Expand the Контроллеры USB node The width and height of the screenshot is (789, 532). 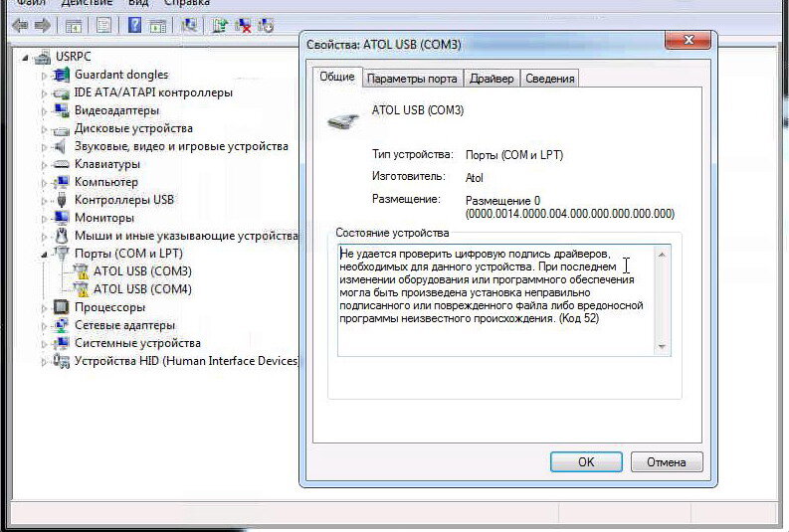point(44,201)
